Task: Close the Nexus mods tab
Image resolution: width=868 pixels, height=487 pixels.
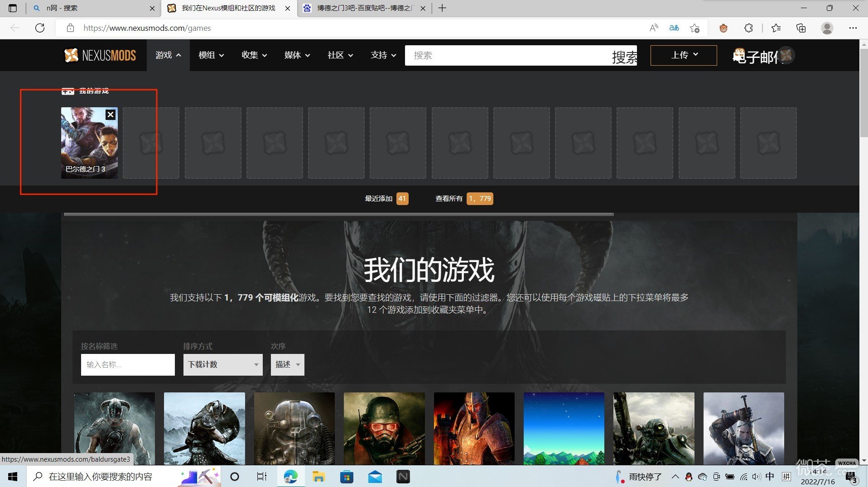Action: click(x=288, y=8)
